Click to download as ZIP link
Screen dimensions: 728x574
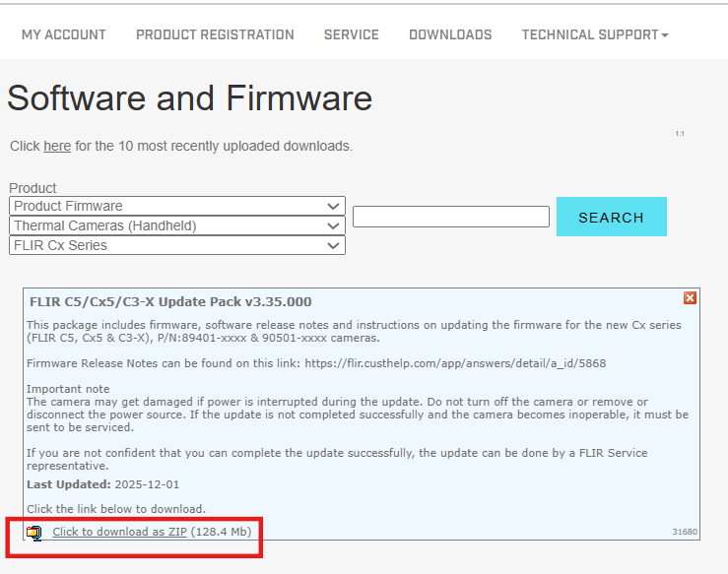point(119,532)
